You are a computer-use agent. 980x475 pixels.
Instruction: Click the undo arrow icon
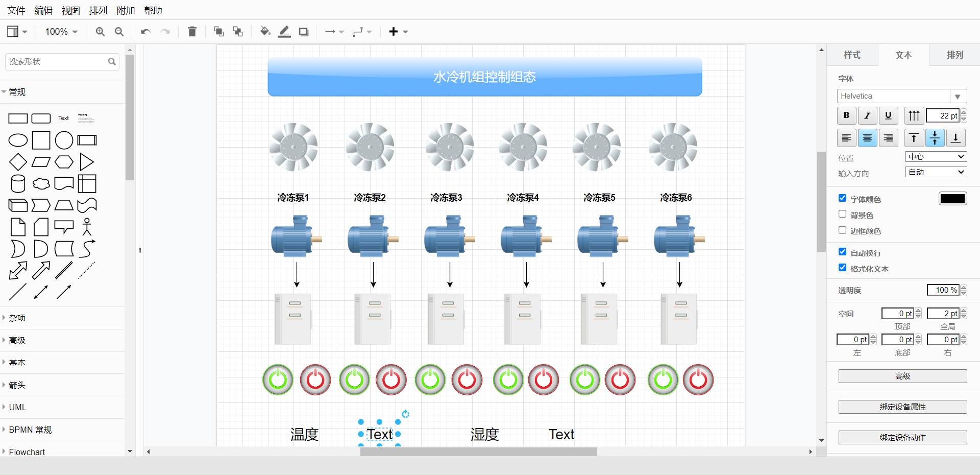(145, 32)
